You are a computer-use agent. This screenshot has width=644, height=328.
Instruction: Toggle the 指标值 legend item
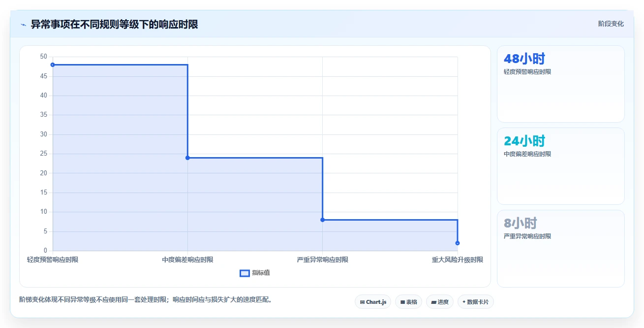point(255,273)
